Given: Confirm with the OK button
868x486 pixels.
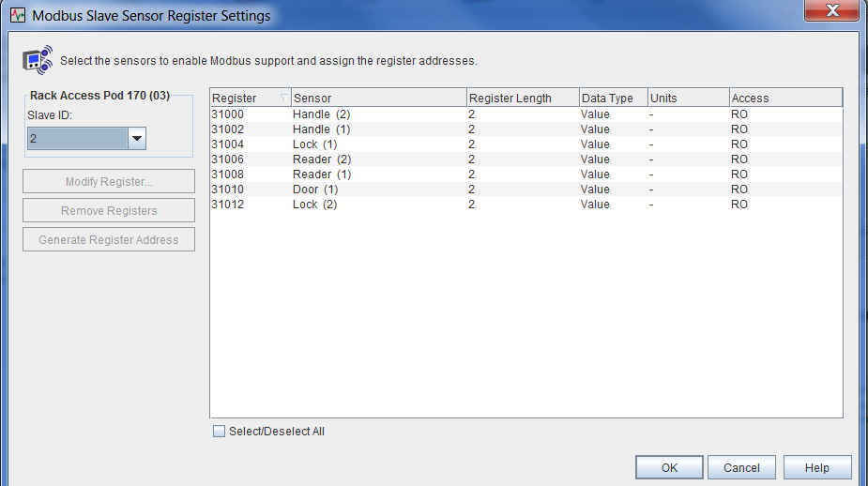Looking at the screenshot, I should [x=669, y=468].
